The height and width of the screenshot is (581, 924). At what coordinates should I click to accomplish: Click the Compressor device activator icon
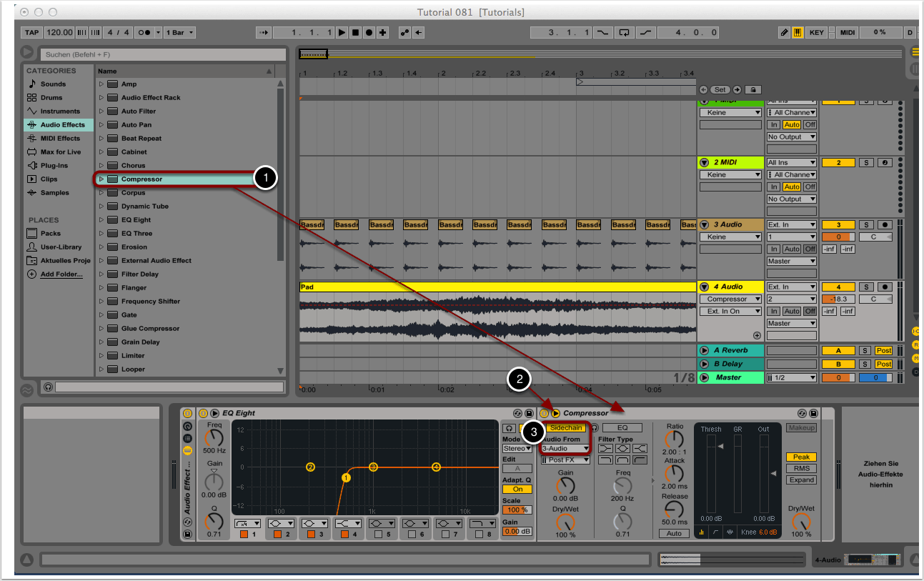click(x=545, y=413)
